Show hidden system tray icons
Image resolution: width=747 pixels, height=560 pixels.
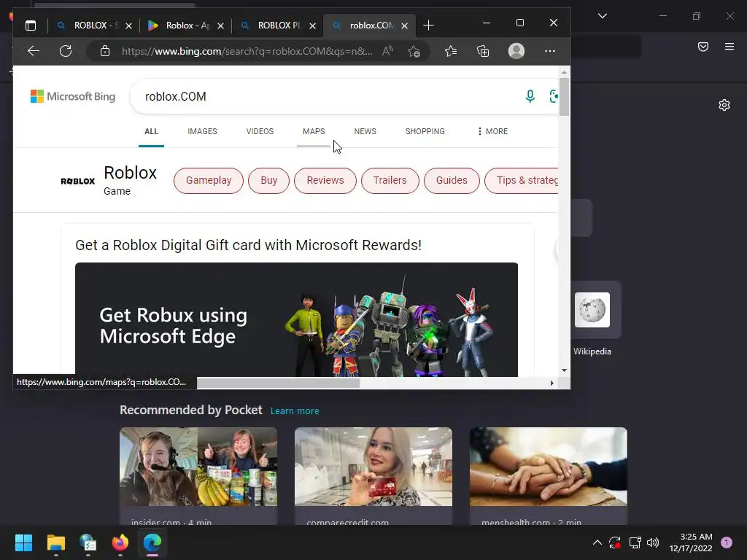(x=597, y=542)
